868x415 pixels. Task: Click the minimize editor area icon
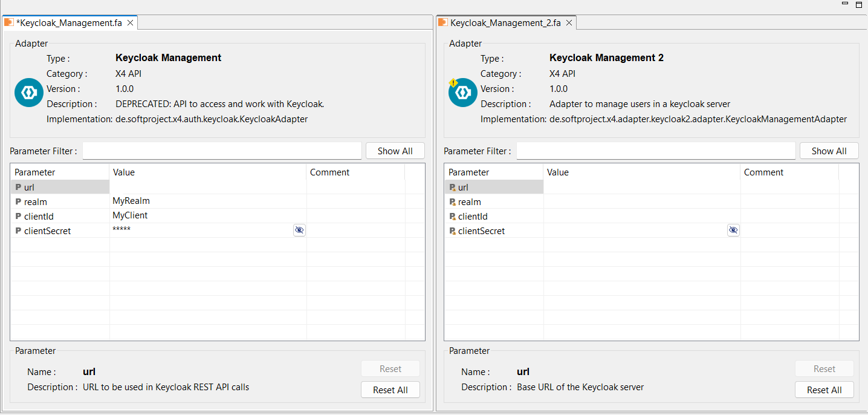coord(846,4)
